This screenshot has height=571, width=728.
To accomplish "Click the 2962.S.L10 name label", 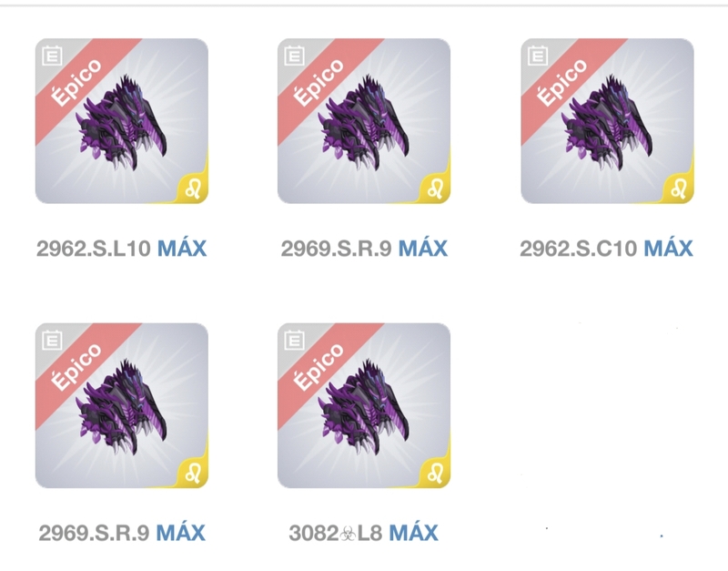I will (94, 249).
